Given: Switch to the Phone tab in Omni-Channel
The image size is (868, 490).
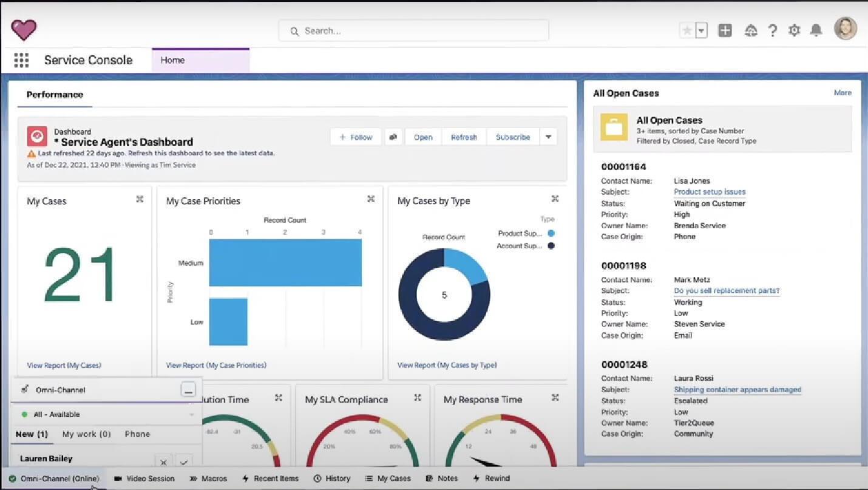Looking at the screenshot, I should pos(137,434).
